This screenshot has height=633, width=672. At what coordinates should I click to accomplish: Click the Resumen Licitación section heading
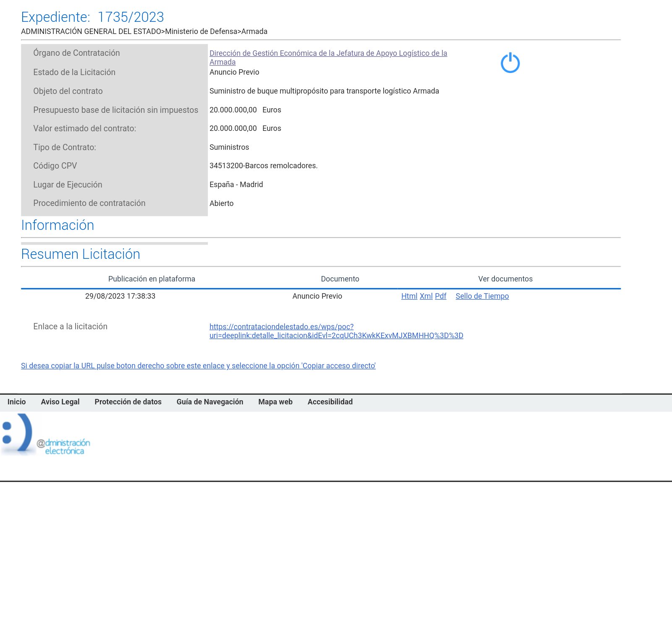click(81, 254)
